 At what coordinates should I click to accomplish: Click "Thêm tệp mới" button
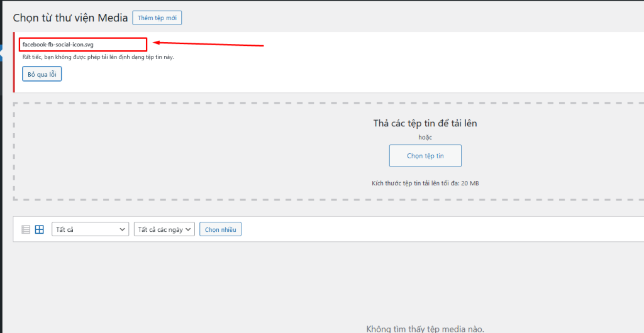[x=157, y=18]
